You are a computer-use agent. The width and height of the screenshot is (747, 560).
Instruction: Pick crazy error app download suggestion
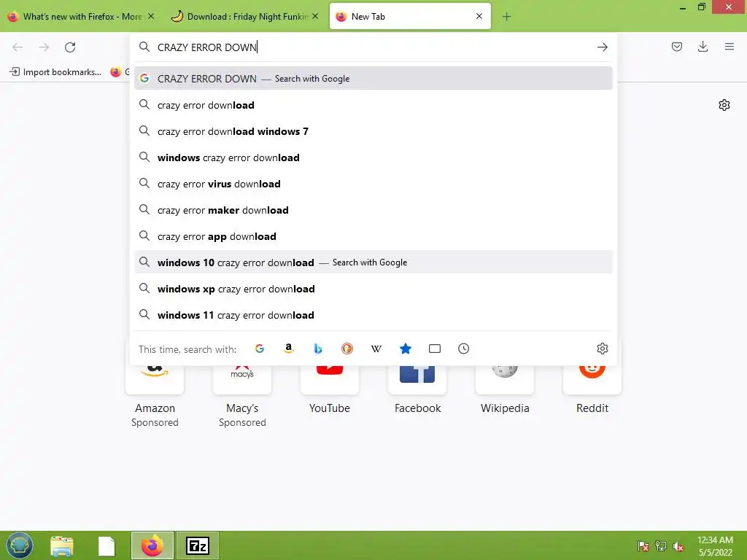(373, 236)
